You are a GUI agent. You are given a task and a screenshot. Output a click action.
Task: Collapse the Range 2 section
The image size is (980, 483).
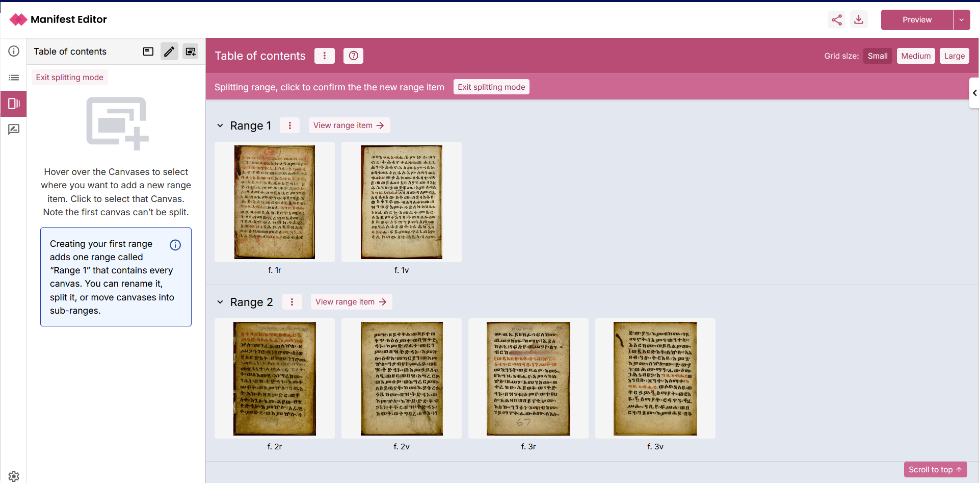click(220, 302)
